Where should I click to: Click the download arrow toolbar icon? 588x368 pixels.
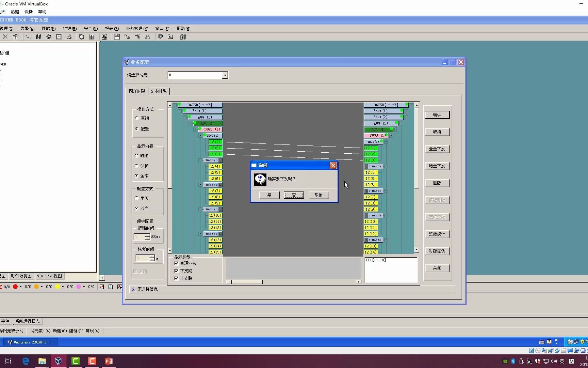pos(137,37)
